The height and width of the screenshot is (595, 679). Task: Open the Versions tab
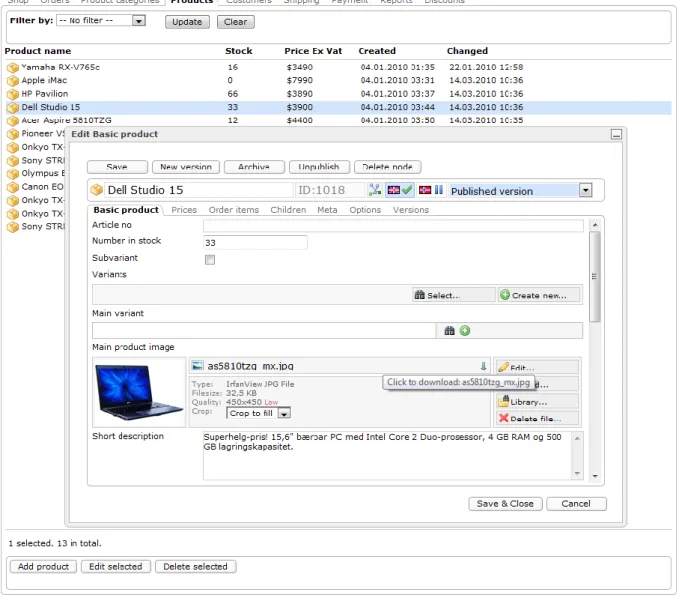point(411,210)
